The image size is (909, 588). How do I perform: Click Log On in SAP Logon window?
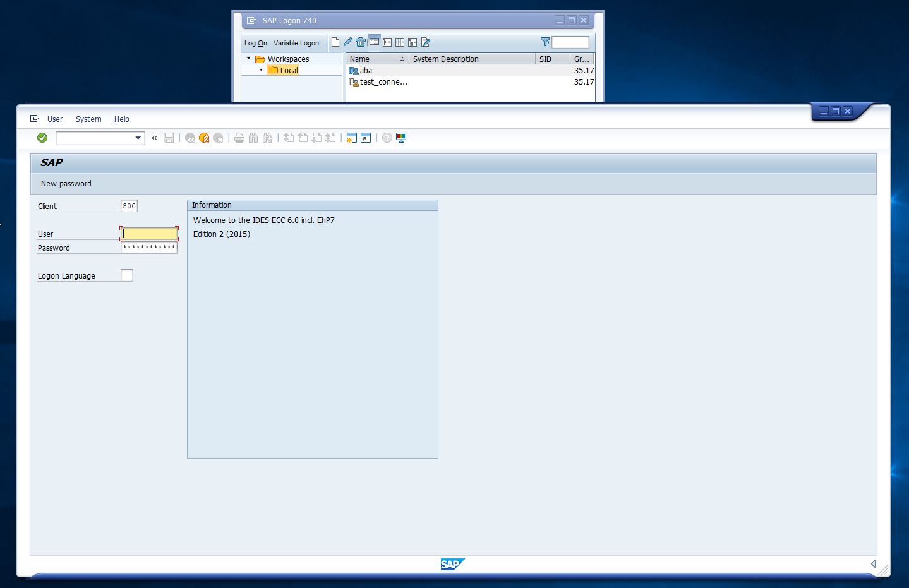click(256, 43)
